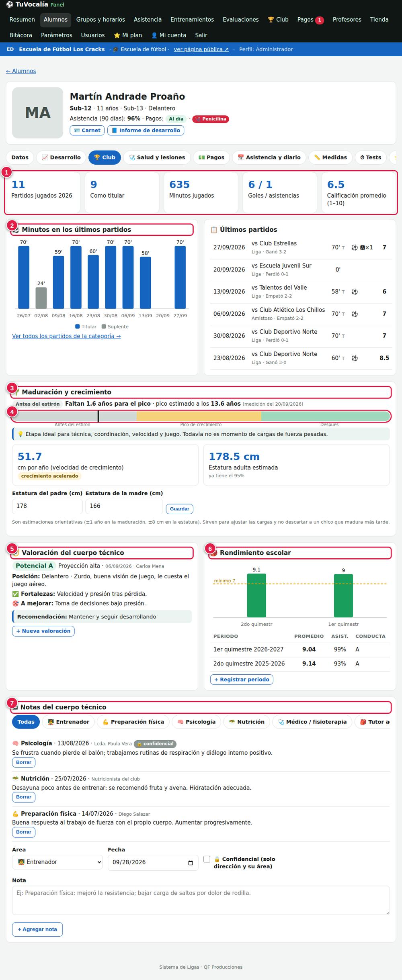Viewport: 402px width, 980px height.
Task: Click the Estatura del padre input field
Action: (47, 506)
